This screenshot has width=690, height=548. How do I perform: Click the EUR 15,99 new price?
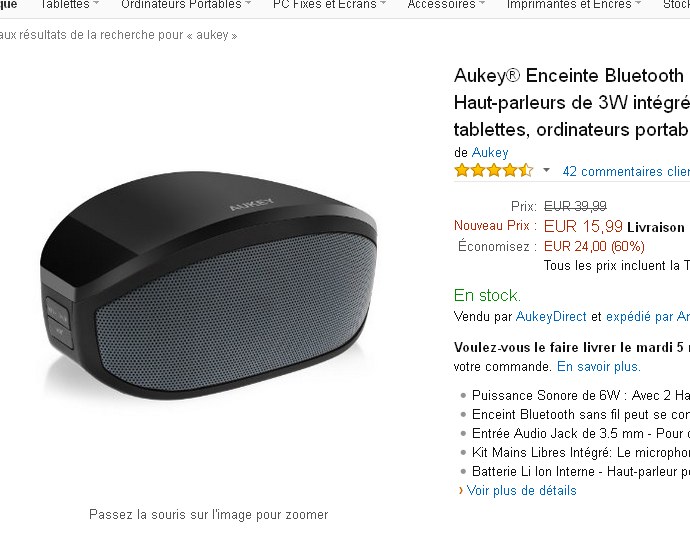[583, 226]
